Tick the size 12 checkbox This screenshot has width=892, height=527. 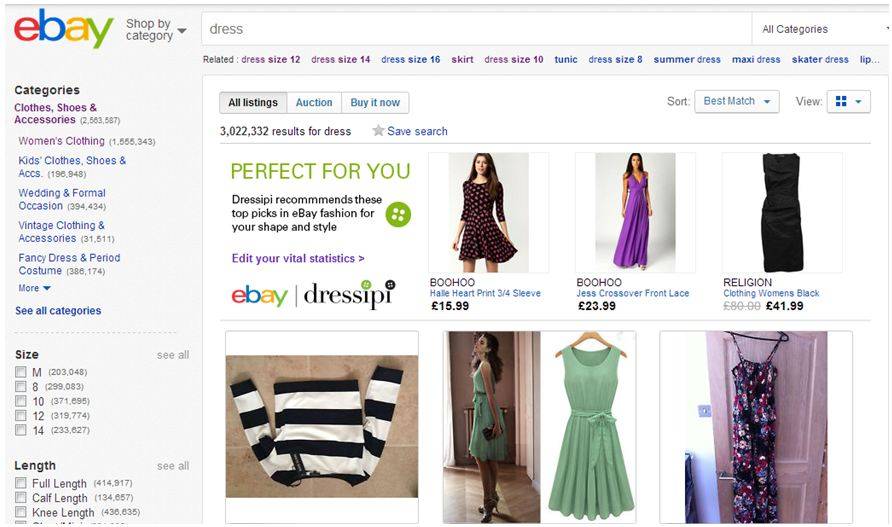pyautogui.click(x=21, y=415)
